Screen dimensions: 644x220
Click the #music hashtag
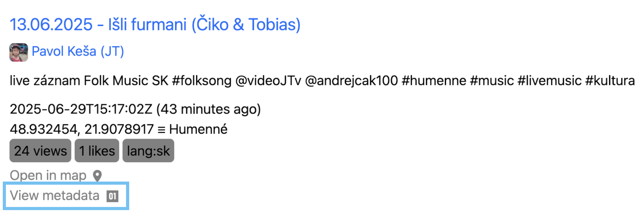492,81
